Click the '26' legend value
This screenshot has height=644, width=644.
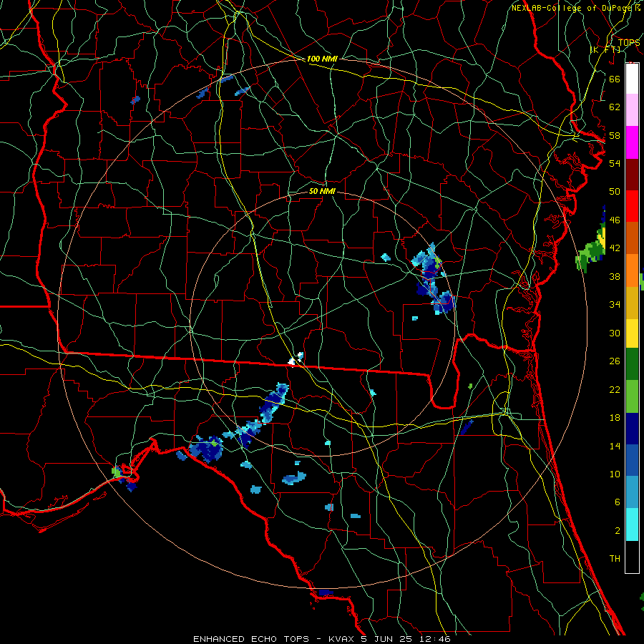point(615,361)
